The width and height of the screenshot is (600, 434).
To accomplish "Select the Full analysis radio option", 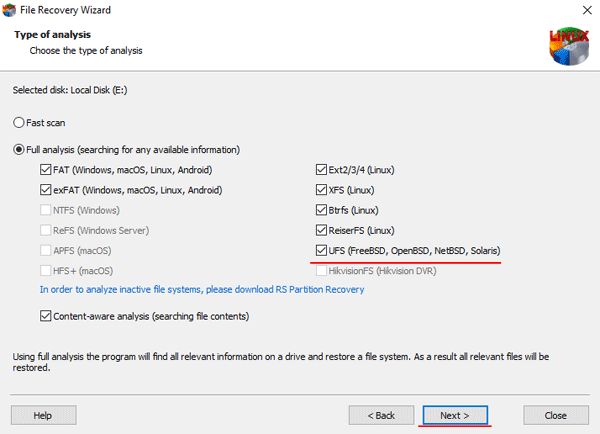I will (x=19, y=149).
